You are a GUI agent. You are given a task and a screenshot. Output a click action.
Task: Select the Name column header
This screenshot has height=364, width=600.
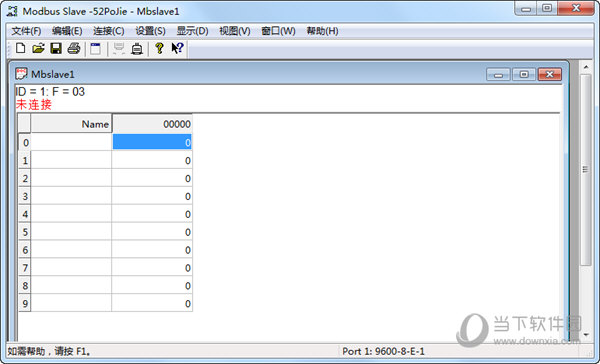pos(71,124)
